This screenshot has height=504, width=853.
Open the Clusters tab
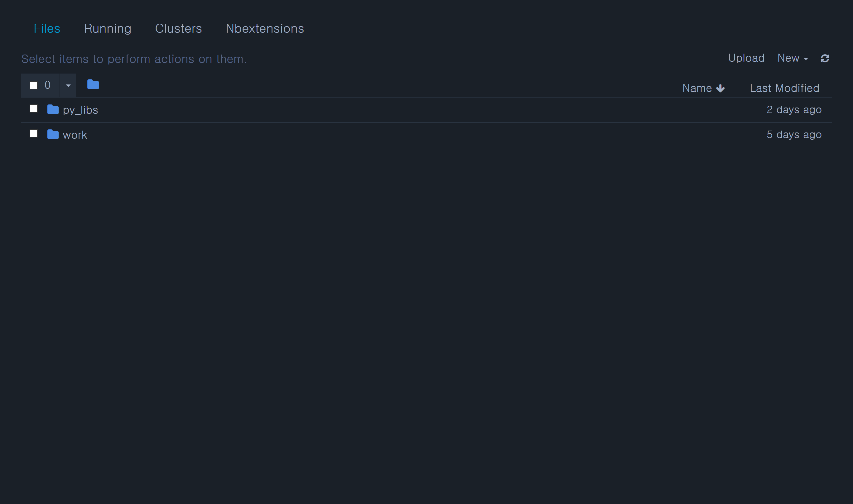click(x=178, y=29)
